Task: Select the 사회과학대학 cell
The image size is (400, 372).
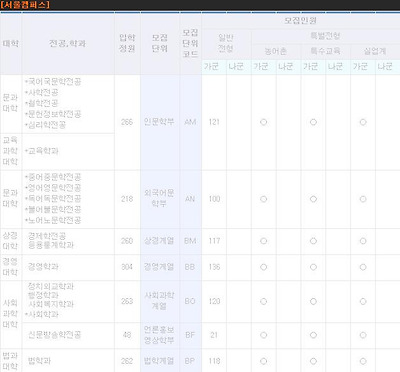Action: [10, 314]
